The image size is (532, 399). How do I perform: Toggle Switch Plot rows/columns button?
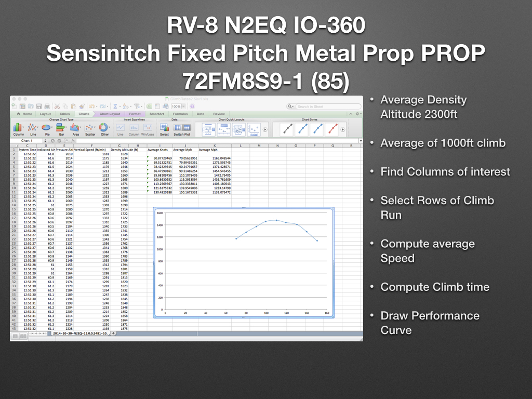point(182,128)
